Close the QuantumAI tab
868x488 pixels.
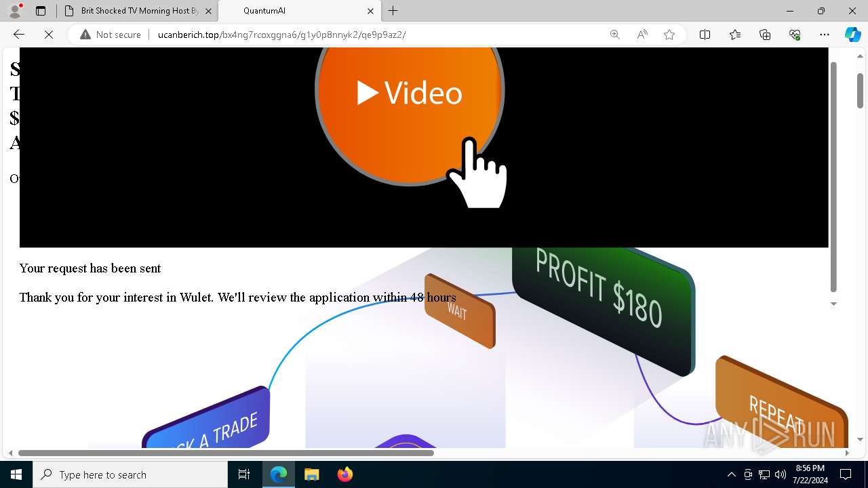point(370,11)
